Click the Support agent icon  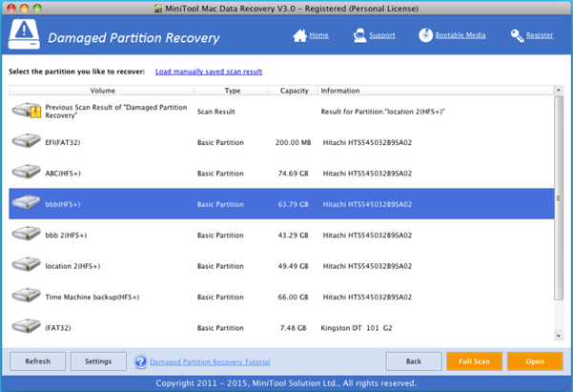(359, 35)
